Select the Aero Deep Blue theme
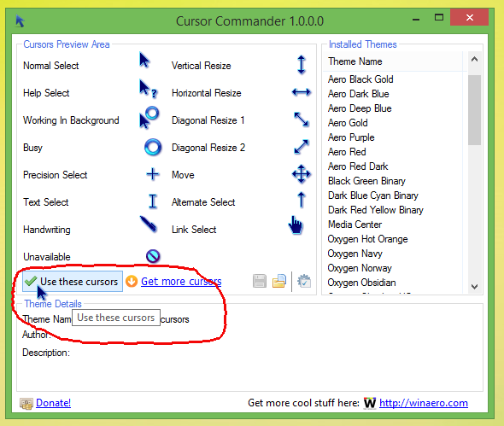 point(360,108)
